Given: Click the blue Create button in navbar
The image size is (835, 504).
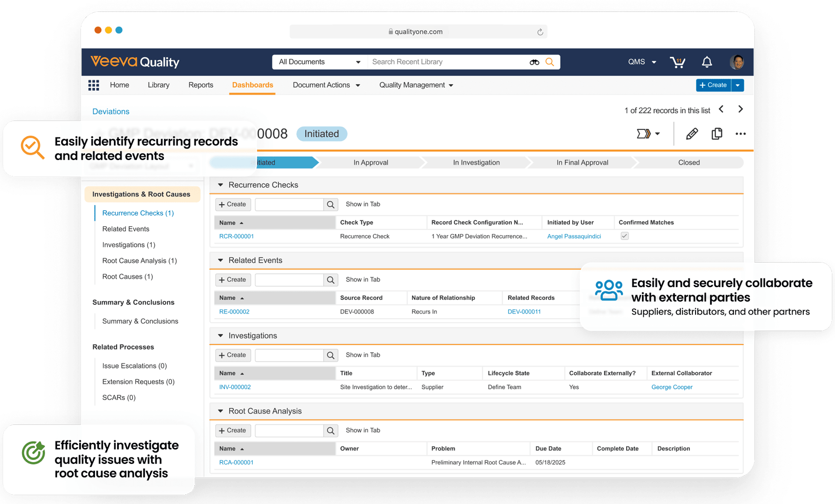Looking at the screenshot, I should coord(713,85).
